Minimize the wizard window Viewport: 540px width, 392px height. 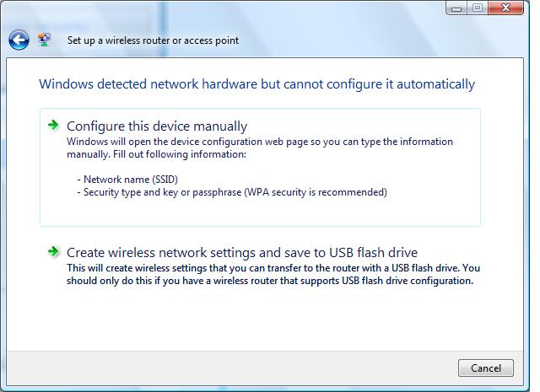click(456, 8)
